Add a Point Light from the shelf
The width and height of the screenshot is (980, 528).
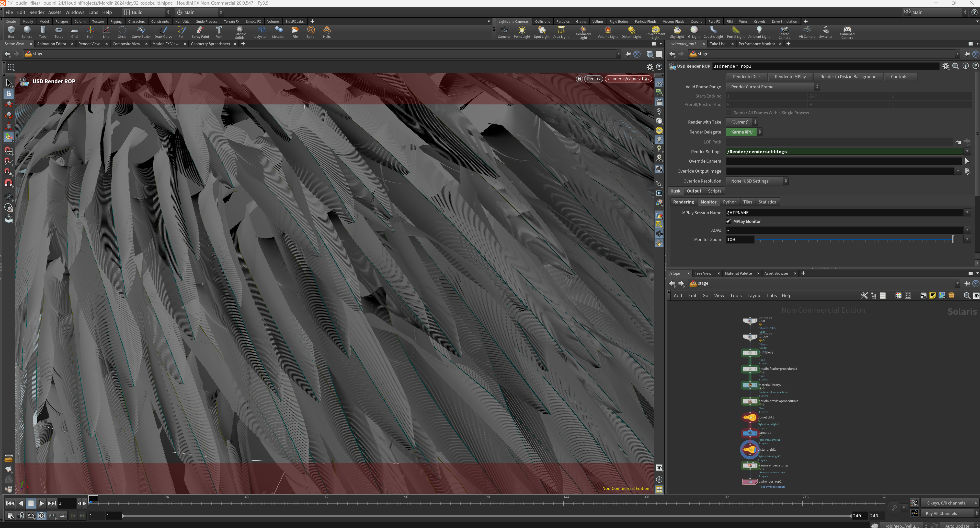[522, 32]
